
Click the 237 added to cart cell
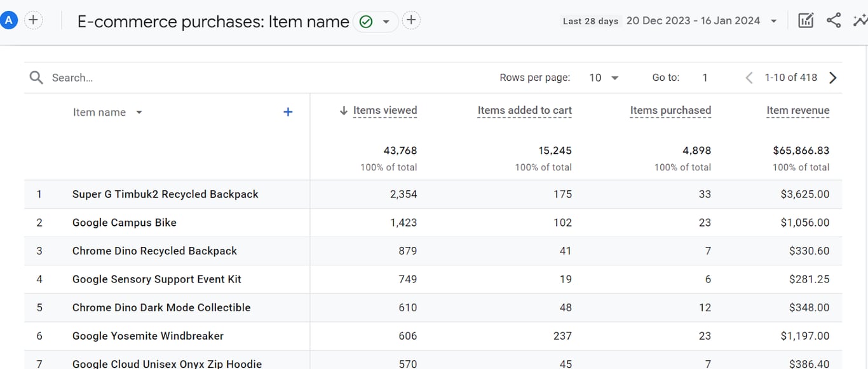562,336
